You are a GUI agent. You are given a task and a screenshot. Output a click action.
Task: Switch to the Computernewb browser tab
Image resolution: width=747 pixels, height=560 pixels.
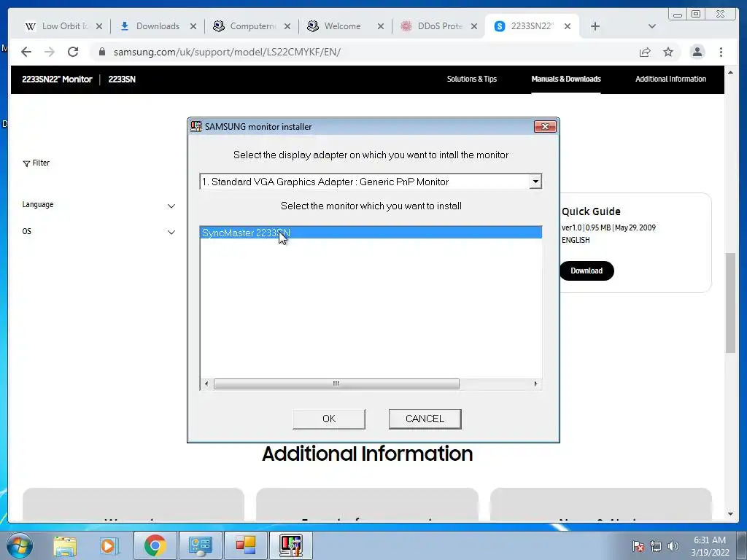[252, 26]
